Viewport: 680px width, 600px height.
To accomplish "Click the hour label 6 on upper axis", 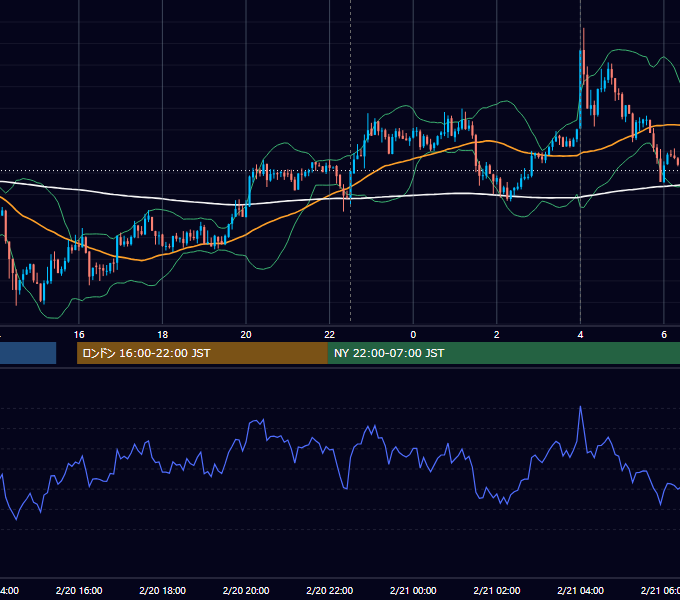I will [x=664, y=335].
